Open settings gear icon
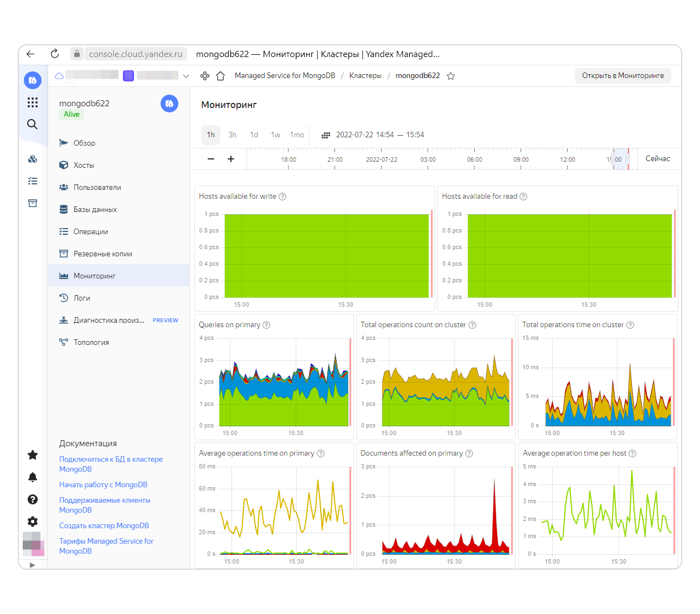The image size is (700, 614). tap(33, 522)
